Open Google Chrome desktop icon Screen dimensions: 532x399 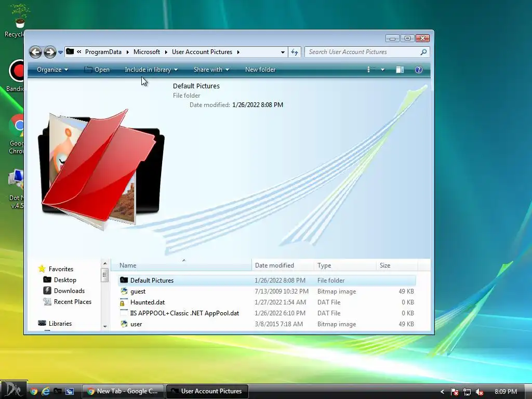coord(15,134)
